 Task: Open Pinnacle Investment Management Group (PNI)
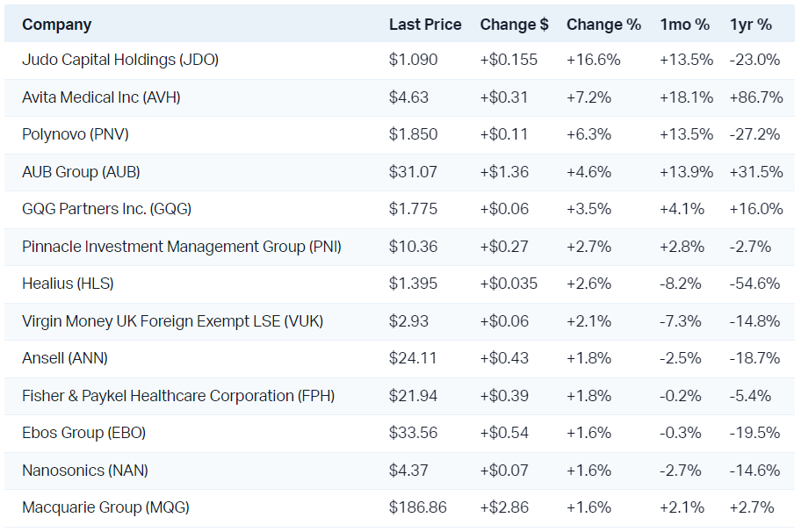point(182,247)
